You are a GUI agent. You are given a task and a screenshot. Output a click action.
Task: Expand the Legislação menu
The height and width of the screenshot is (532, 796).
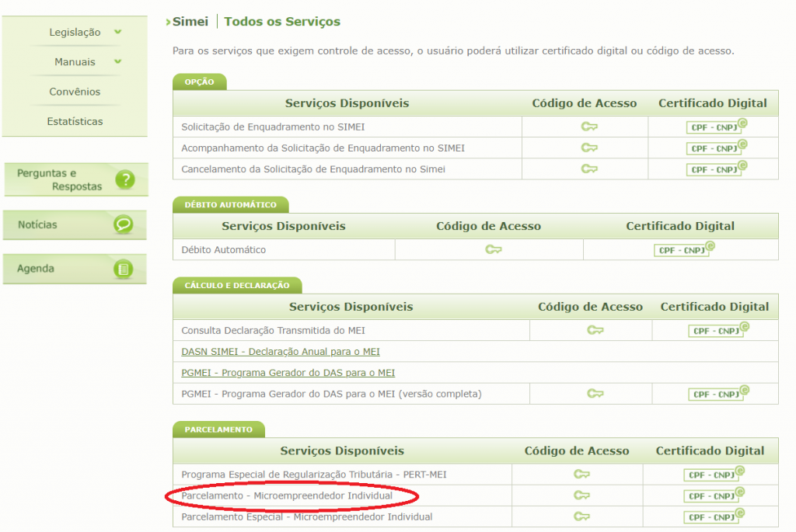pos(75,32)
